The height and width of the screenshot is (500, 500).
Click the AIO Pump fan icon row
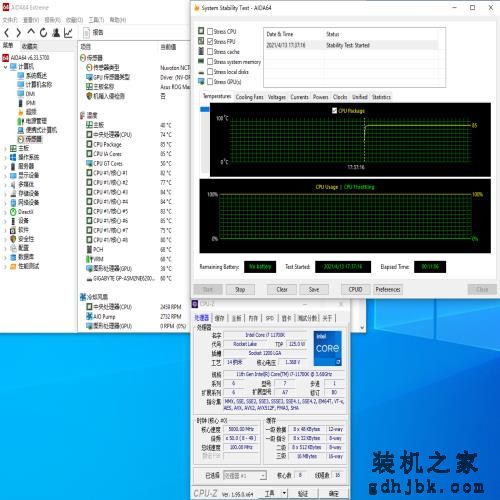(89, 316)
